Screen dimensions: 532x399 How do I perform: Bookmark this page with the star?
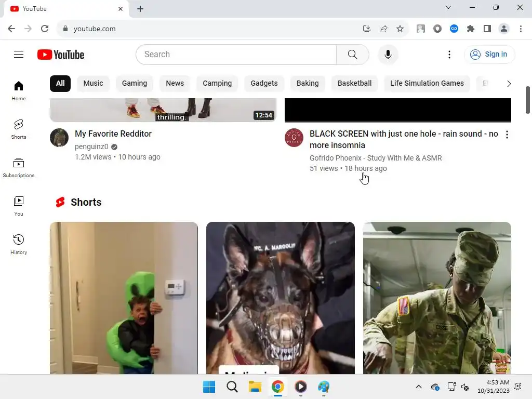pyautogui.click(x=400, y=29)
